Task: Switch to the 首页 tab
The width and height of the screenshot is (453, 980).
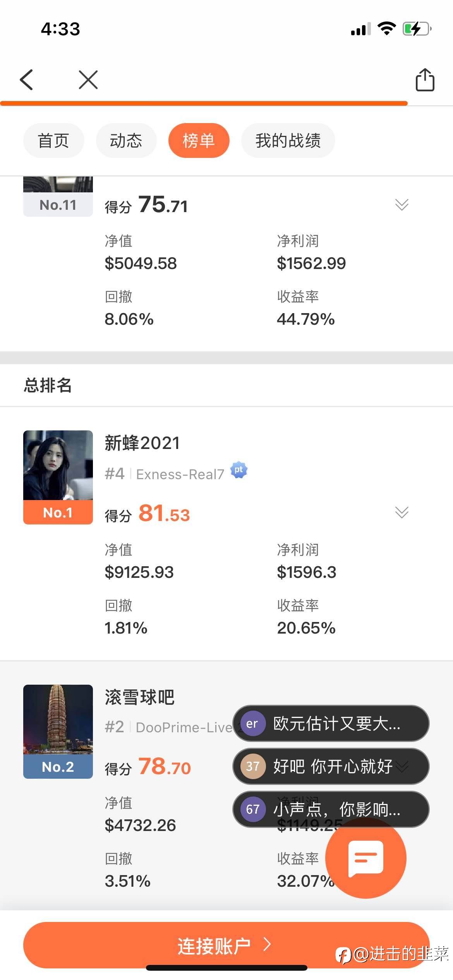Action: [53, 140]
